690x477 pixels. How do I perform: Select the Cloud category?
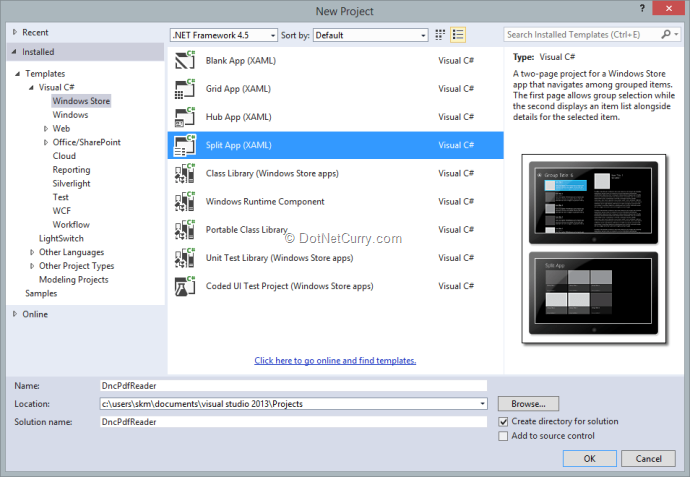[x=64, y=156]
